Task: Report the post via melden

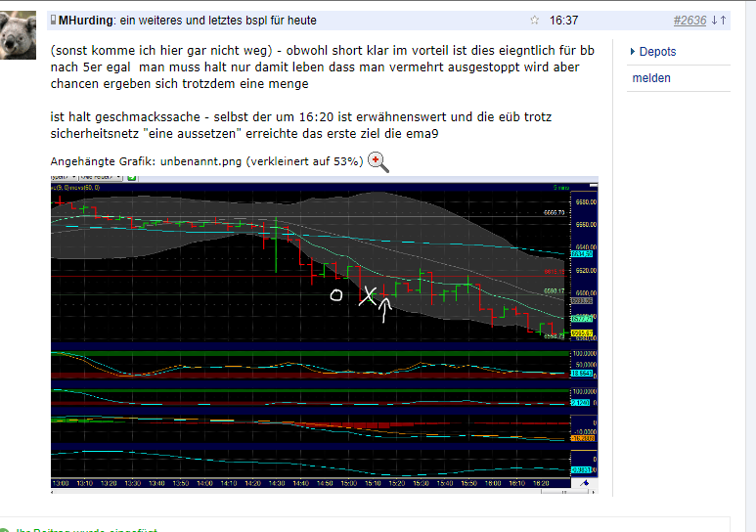Action: point(651,78)
